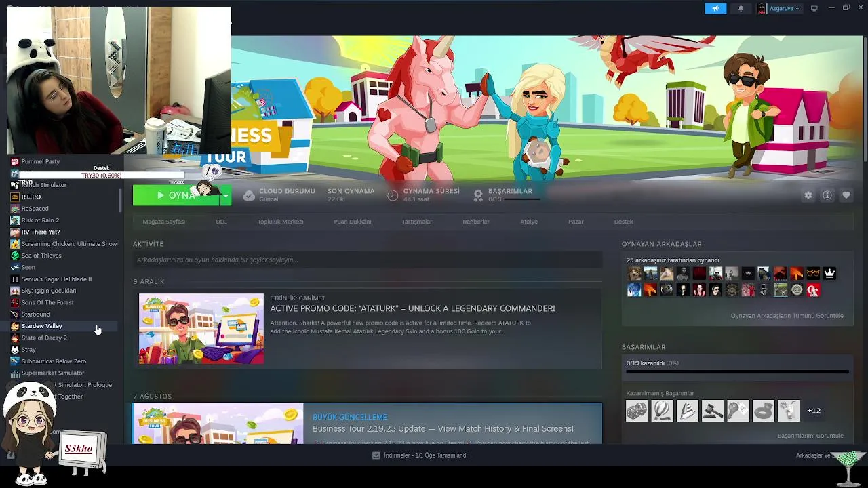
Task: Click the crown friend avatar
Action: click(829, 274)
